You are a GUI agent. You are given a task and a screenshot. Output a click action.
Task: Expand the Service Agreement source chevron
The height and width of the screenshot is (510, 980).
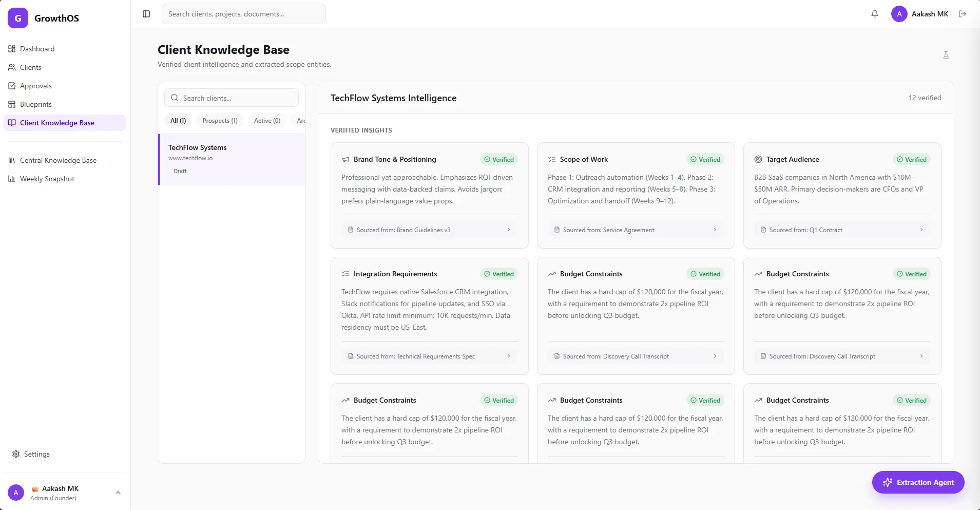coord(715,230)
